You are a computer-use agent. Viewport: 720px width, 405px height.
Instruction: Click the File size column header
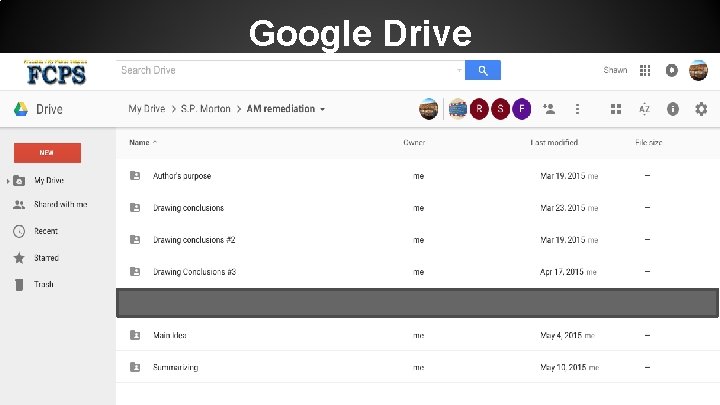648,142
